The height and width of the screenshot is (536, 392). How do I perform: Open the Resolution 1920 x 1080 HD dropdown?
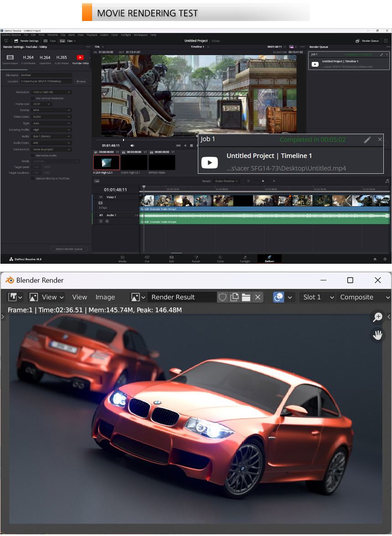(52, 92)
